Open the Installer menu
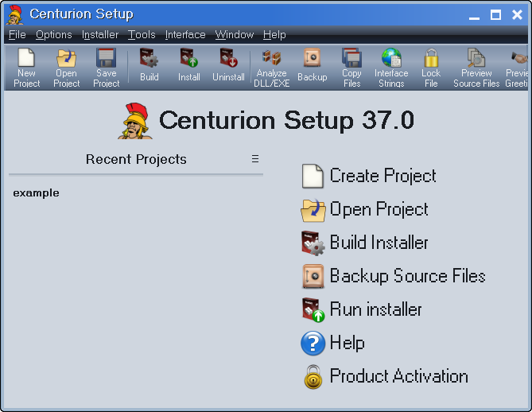532x412 pixels. (x=100, y=35)
